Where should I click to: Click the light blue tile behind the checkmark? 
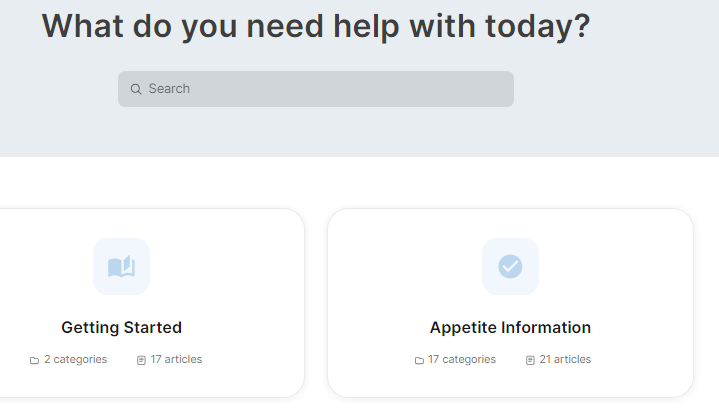tap(491, 248)
